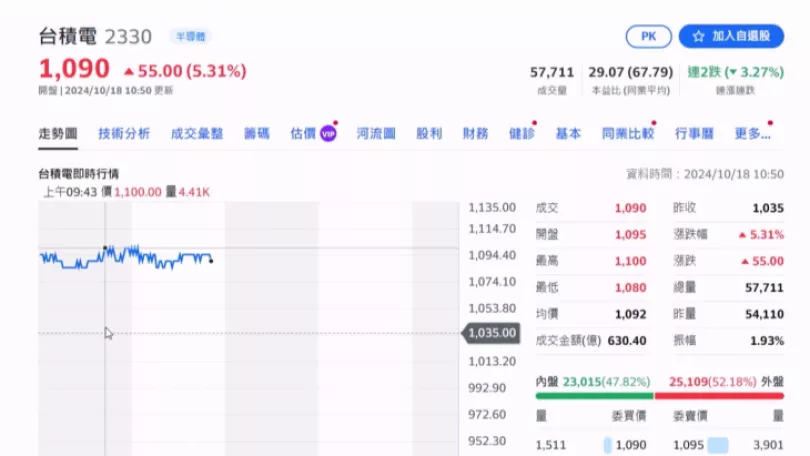
Task: Add stock via 加入自選股 button
Action: tap(731, 37)
